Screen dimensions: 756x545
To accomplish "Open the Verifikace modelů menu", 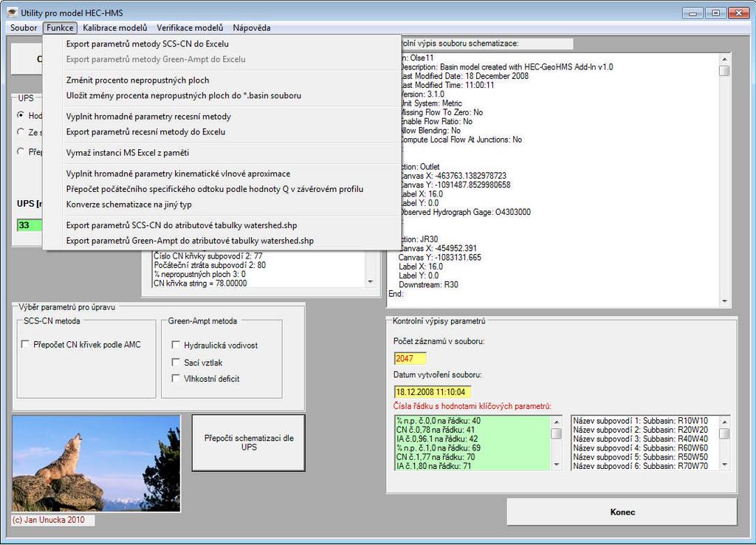I will pyautogui.click(x=190, y=28).
